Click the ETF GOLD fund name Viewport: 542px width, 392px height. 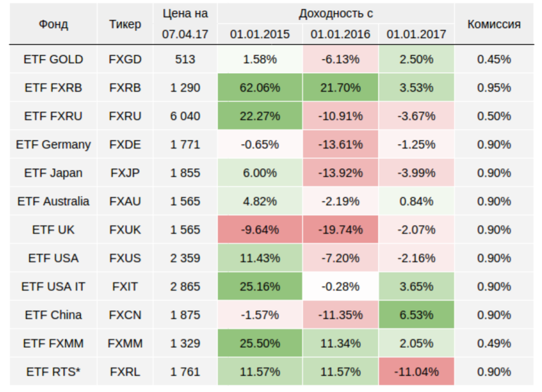(53, 59)
